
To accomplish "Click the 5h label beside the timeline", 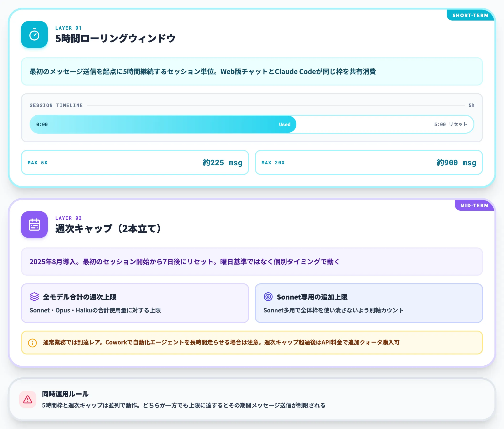I will [x=471, y=105].
